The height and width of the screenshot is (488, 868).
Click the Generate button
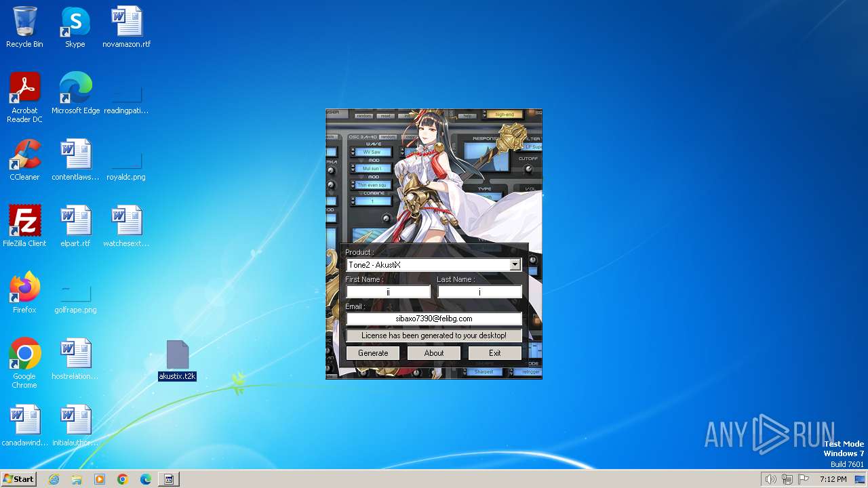373,353
